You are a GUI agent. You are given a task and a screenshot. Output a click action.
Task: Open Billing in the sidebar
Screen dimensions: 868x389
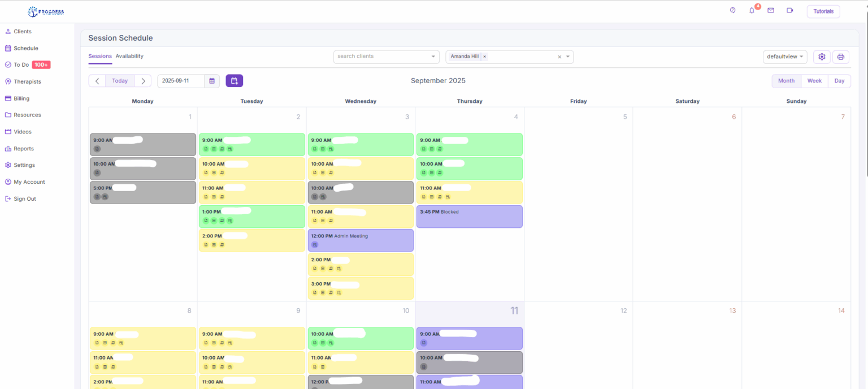(21, 98)
